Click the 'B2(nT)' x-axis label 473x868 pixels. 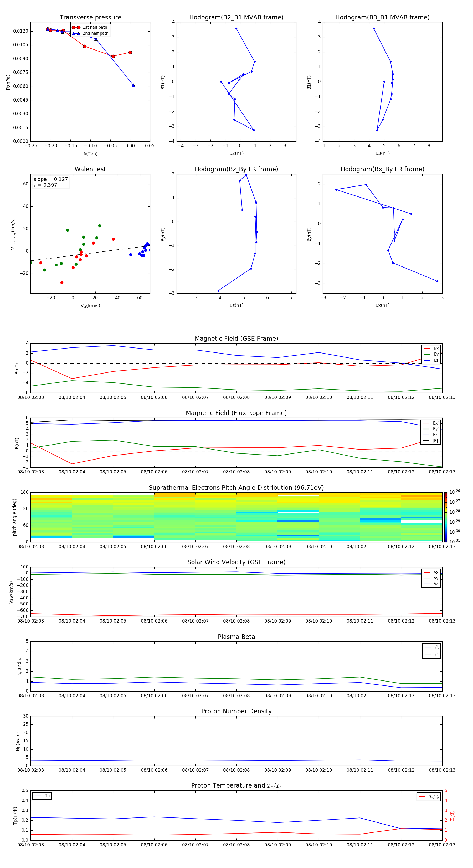(x=236, y=153)
